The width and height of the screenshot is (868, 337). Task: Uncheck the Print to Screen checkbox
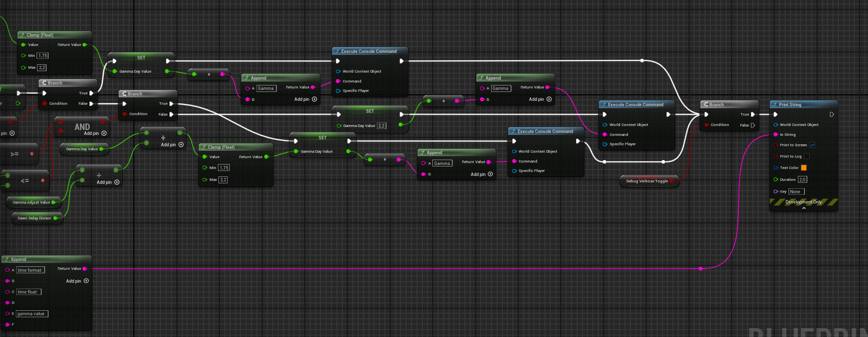pyautogui.click(x=812, y=145)
